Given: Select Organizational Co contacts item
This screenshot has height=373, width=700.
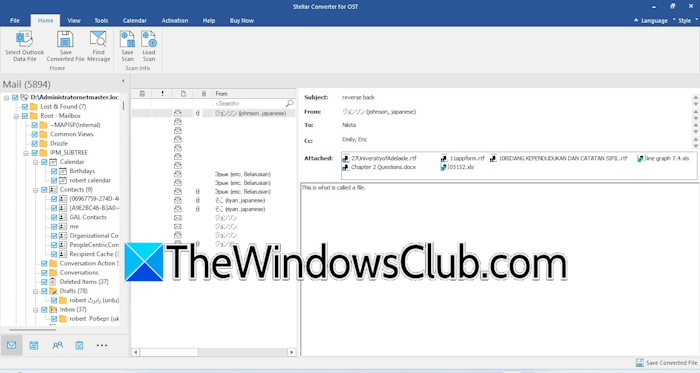Looking at the screenshot, I should pos(94,236).
